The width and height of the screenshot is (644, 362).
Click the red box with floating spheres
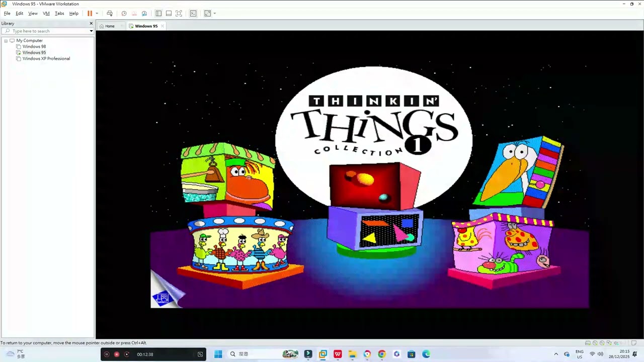pos(375,185)
